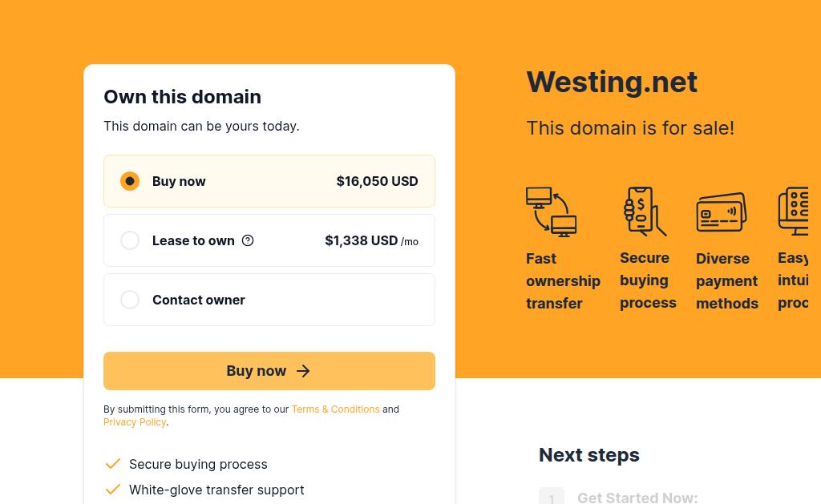
Task: Click the checkmark beside White-glove transfer support
Action: (x=113, y=490)
